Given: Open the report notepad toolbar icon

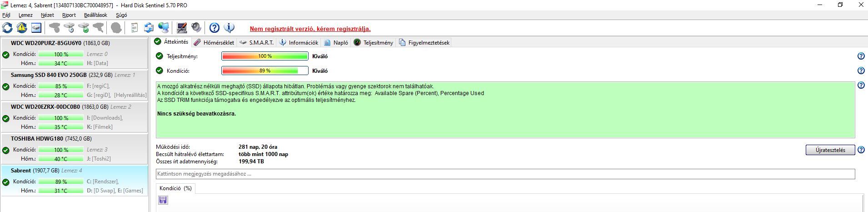Looking at the screenshot, I should coord(134,28).
